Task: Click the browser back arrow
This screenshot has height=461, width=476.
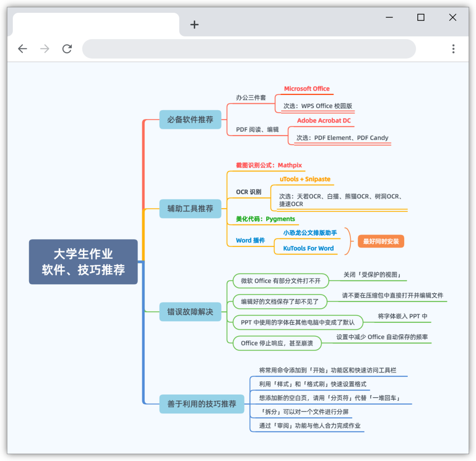Action: tap(22, 49)
